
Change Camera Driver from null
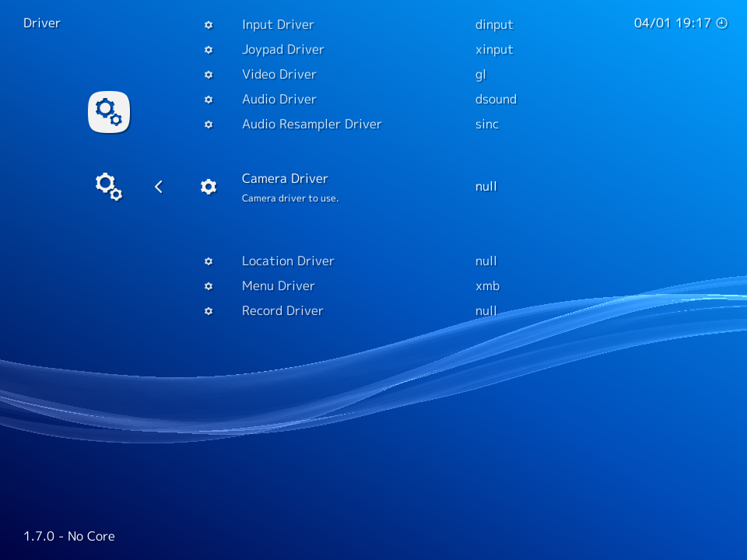point(486,186)
